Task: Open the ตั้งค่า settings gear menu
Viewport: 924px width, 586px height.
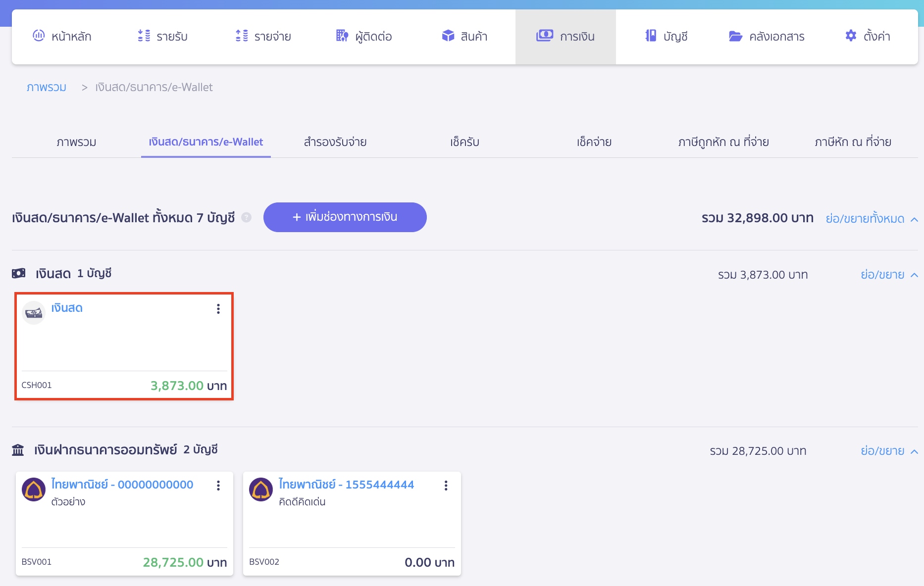Action: pos(867,37)
